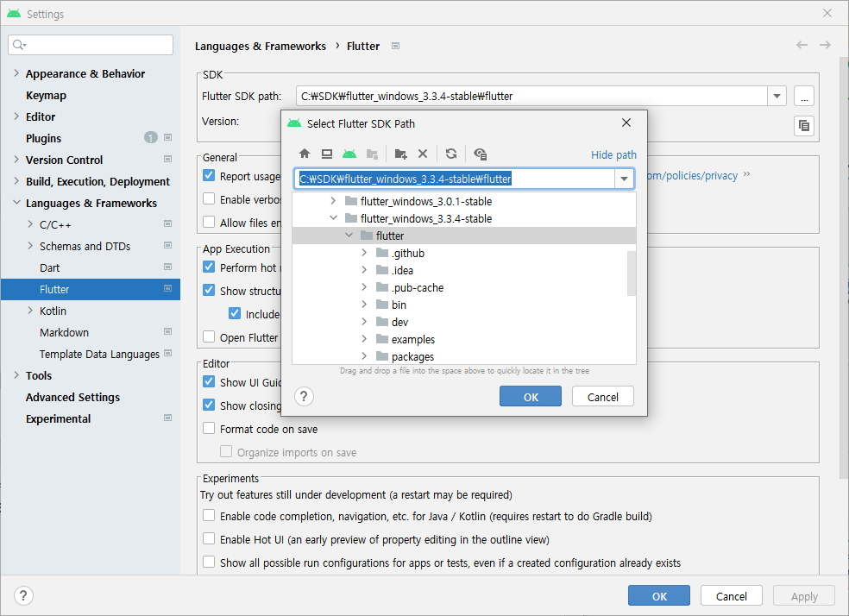Enable Format code on save
849x616 pixels.
click(209, 428)
